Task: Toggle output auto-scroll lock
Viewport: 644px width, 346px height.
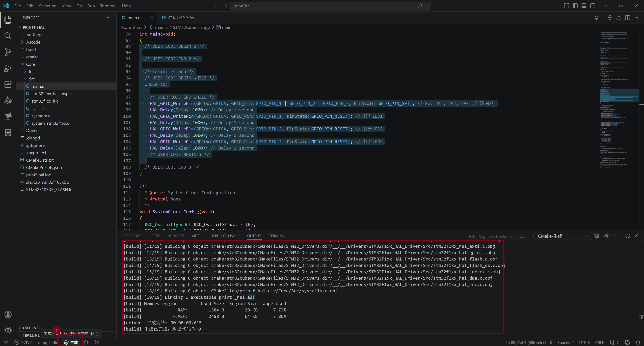Action: 606,236
